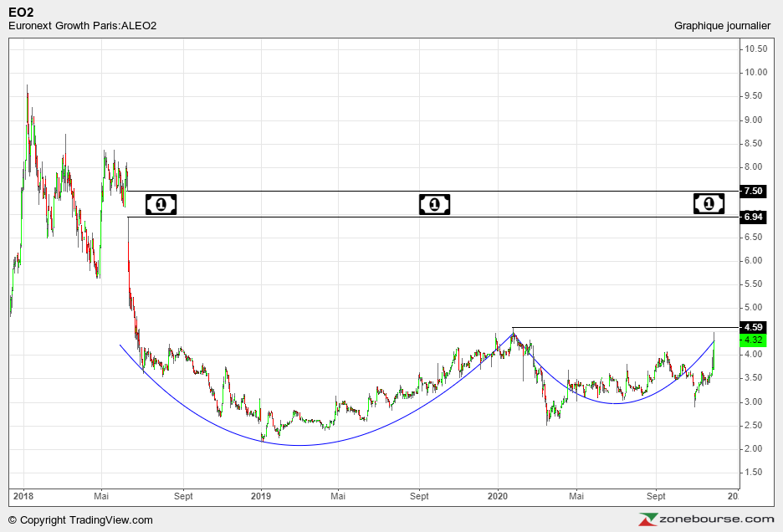This screenshot has height=532, width=783.
Task: Click the middle banknote icon above Sept 2019
Action: click(x=434, y=204)
